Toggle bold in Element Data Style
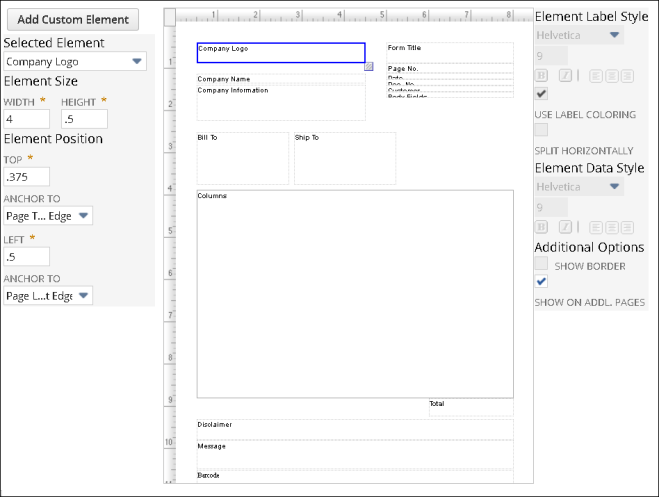This screenshot has height=497, width=659. (542, 227)
